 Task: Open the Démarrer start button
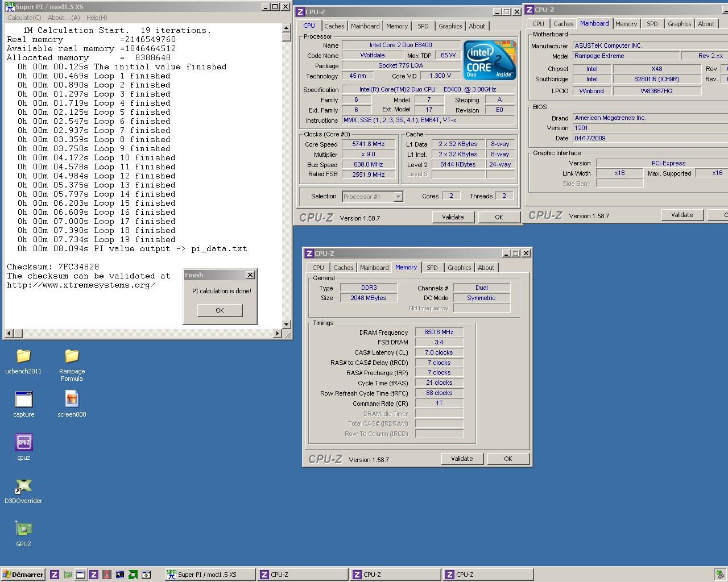[x=23, y=575]
